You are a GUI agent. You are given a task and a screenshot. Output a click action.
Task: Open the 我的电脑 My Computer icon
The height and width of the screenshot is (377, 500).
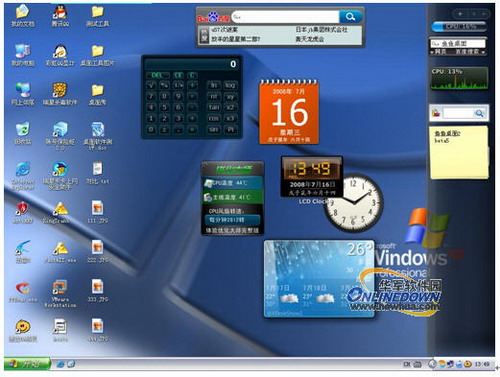pos(23,55)
